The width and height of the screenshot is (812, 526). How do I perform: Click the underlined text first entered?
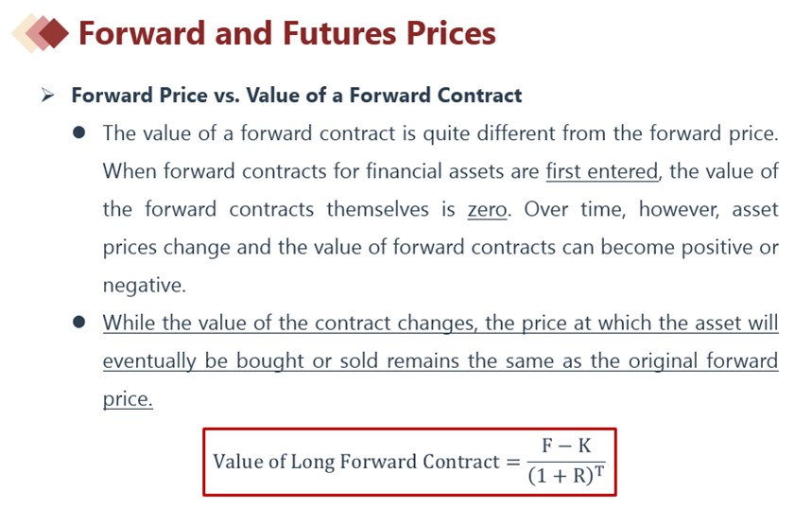[602, 171]
